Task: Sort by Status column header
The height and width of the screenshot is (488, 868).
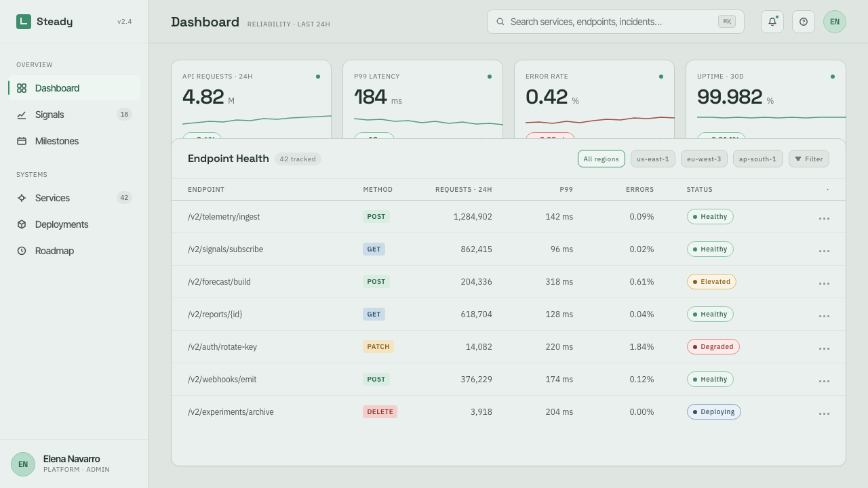Action: pos(700,190)
